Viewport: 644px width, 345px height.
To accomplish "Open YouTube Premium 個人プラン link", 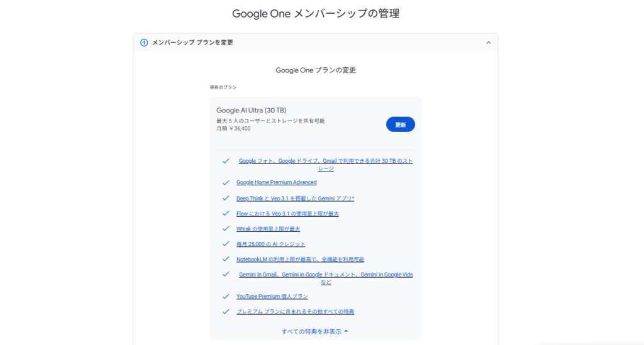I will 272,296.
